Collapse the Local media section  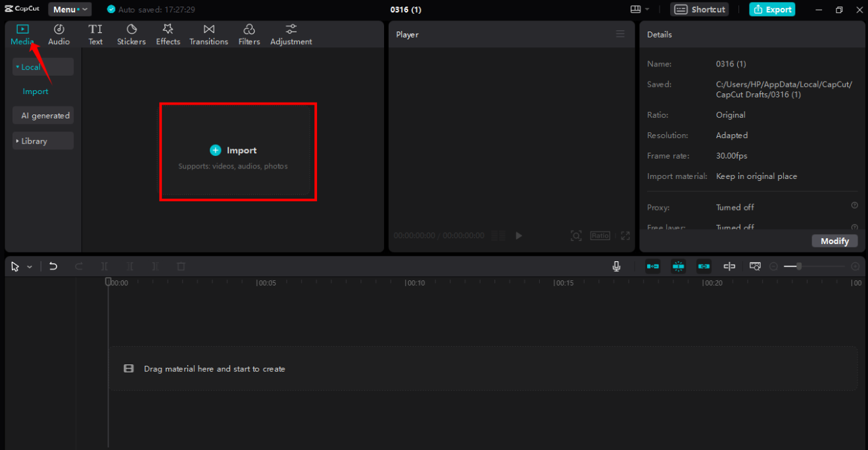tap(43, 66)
